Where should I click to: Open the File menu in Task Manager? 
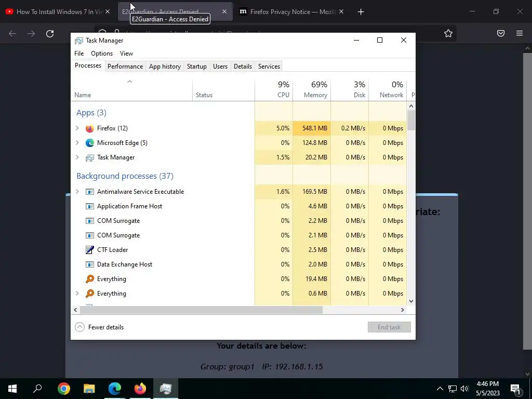[79, 54]
